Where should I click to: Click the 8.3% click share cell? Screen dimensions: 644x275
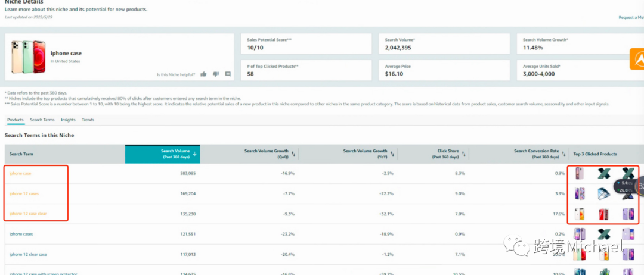coord(460,173)
